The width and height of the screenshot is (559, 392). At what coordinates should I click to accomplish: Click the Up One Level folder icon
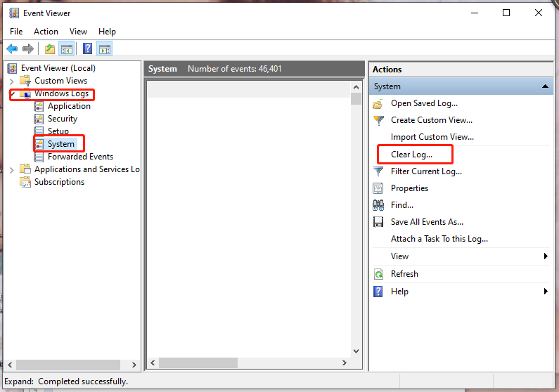pyautogui.click(x=50, y=48)
